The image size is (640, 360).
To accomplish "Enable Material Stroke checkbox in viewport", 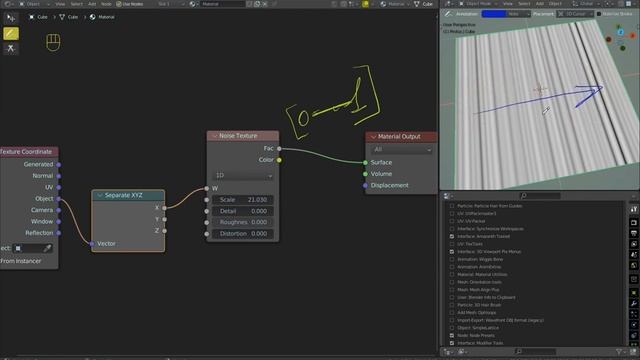I will pyautogui.click(x=599, y=14).
